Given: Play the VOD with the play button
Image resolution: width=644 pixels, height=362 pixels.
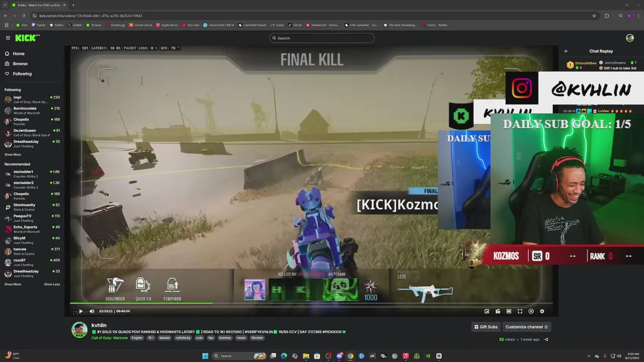Looking at the screenshot, I should (x=80, y=311).
